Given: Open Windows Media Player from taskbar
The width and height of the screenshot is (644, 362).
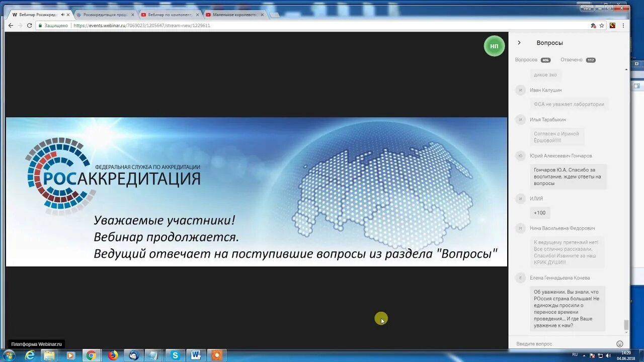Looking at the screenshot, I should [70, 355].
